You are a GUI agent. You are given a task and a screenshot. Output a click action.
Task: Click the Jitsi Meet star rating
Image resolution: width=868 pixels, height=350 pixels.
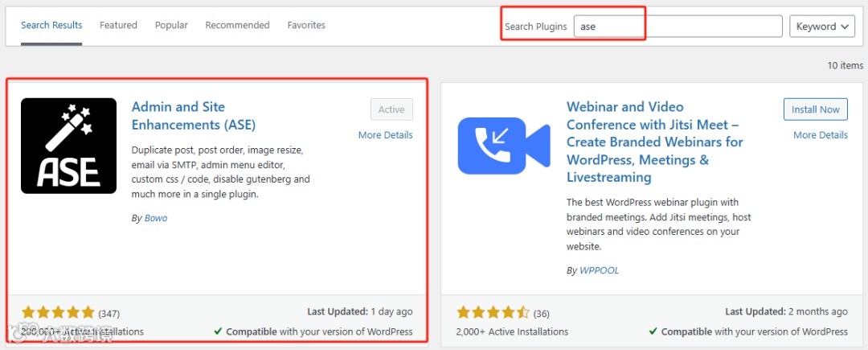[493, 313]
